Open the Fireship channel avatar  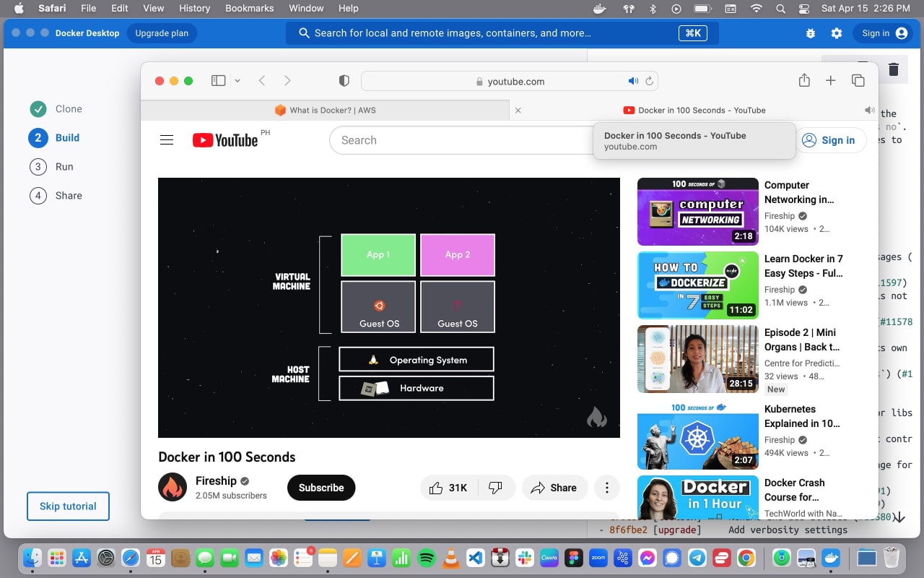(x=173, y=487)
